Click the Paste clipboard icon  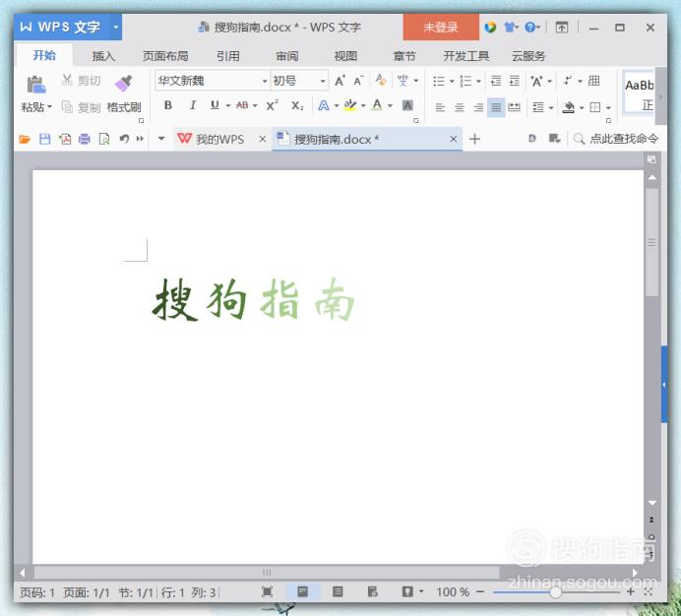coord(36,85)
